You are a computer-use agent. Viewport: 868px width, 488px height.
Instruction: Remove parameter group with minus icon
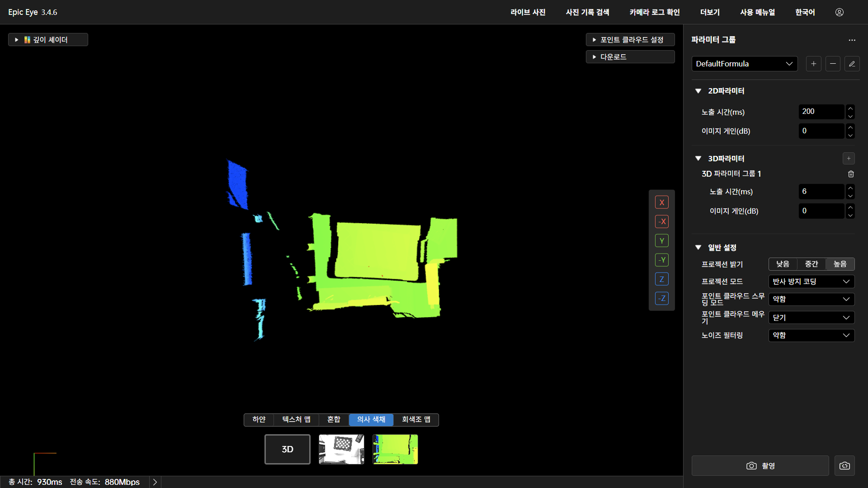833,64
